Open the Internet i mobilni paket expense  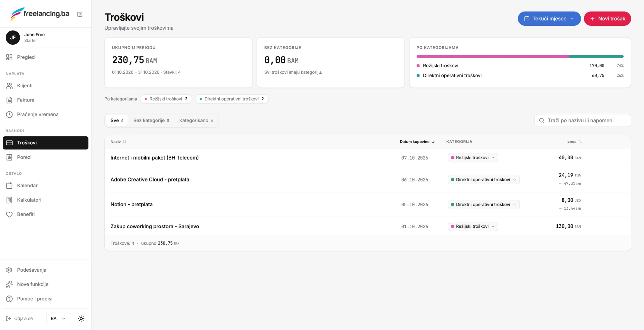coord(155,158)
